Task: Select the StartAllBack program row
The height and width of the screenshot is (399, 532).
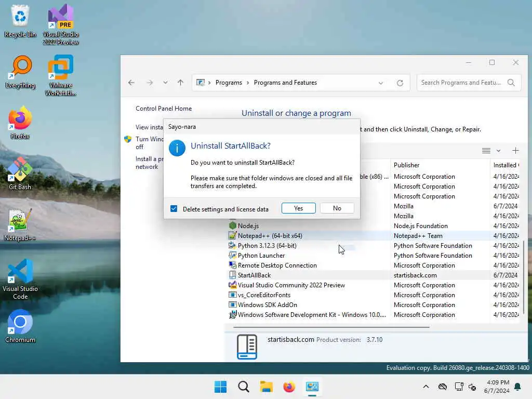Action: (372, 275)
